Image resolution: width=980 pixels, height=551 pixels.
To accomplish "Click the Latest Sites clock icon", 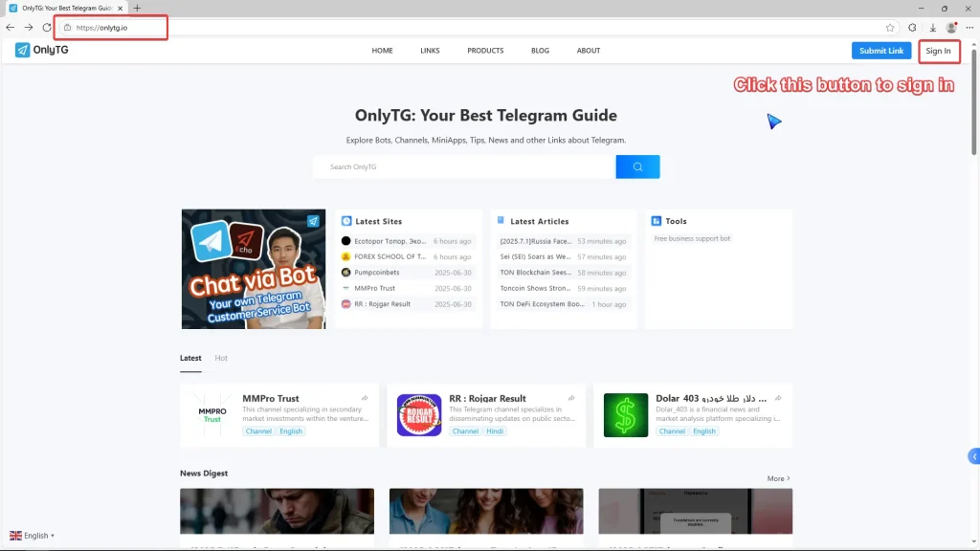I will coord(346,221).
